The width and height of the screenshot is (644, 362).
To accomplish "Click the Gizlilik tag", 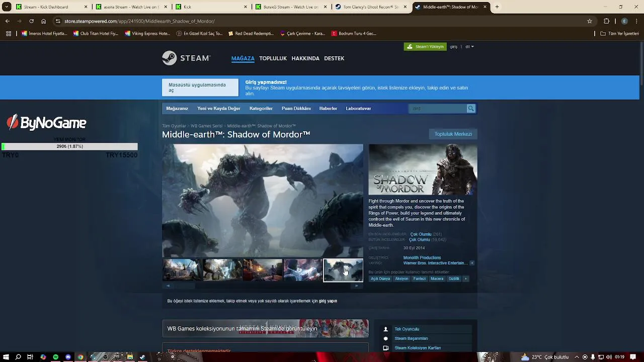I will click(x=454, y=279).
